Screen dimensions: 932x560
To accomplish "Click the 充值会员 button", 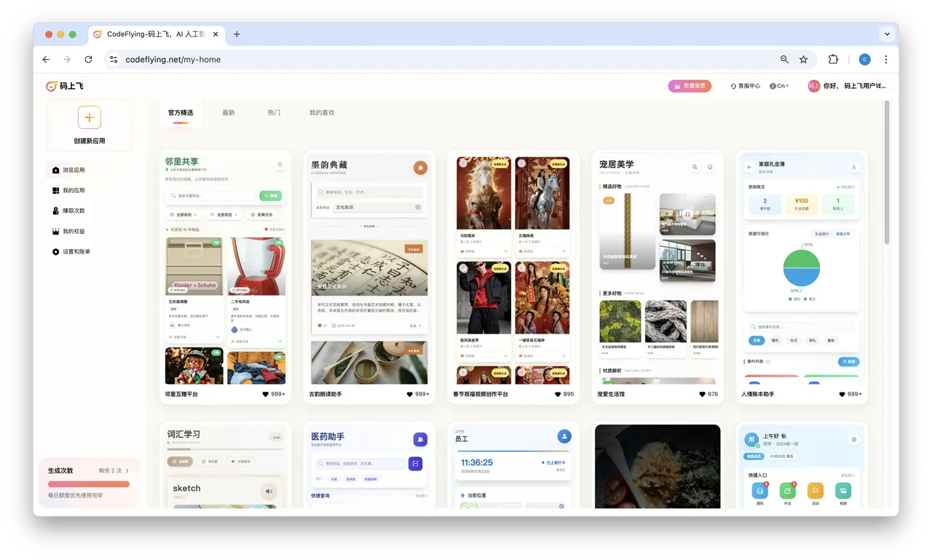I will [x=690, y=86].
